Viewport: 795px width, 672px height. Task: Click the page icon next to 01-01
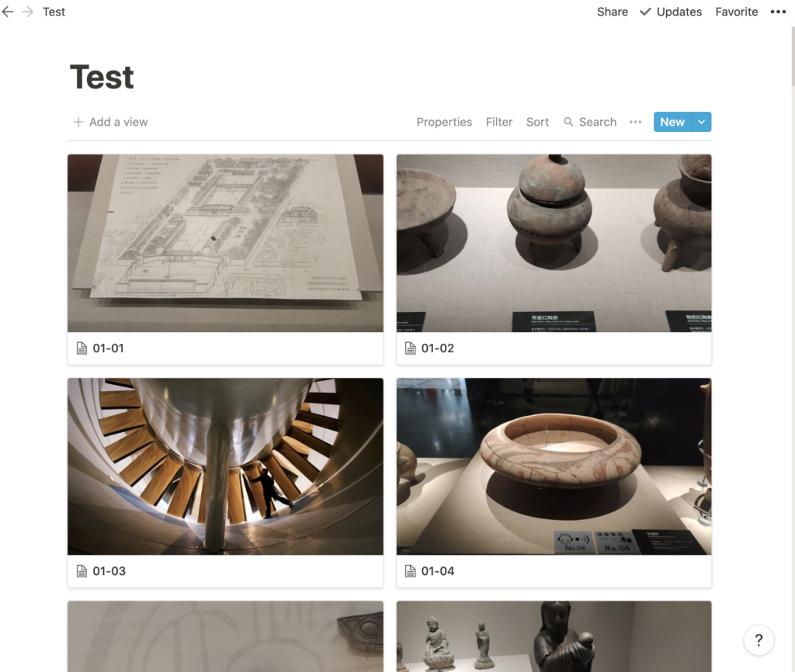(x=82, y=348)
